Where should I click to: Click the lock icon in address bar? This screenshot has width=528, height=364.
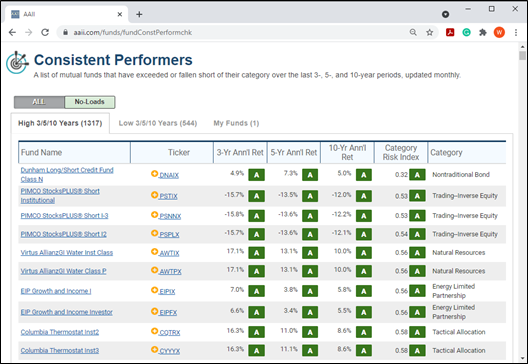[66, 32]
